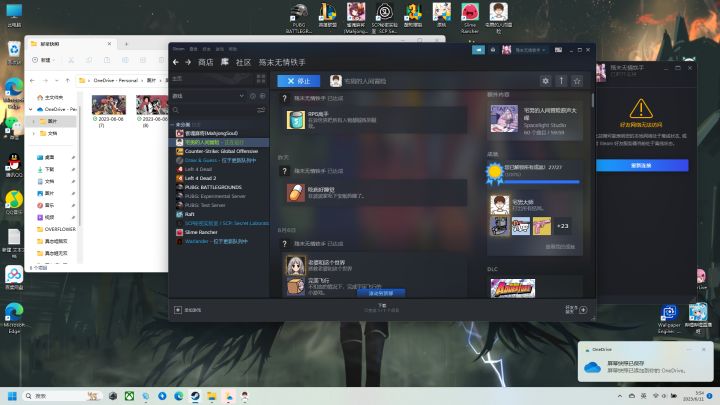
Task: Open Steam announcements megaphone button
Action: [478, 50]
